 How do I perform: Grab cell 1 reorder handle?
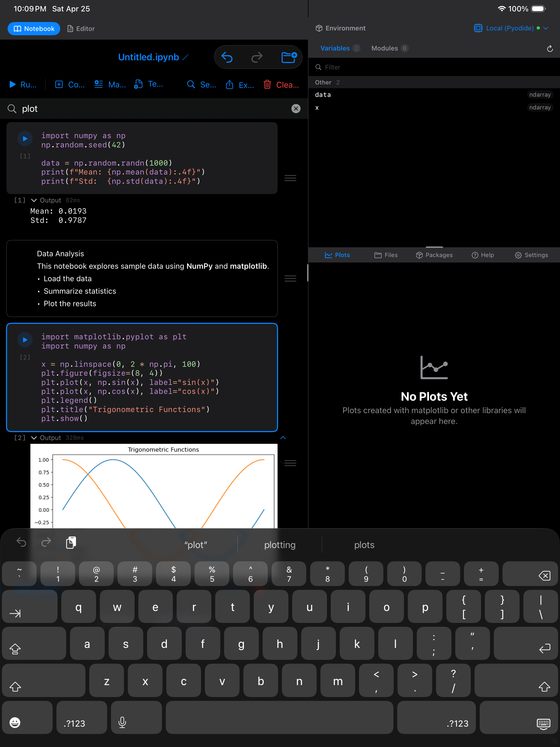[290, 178]
